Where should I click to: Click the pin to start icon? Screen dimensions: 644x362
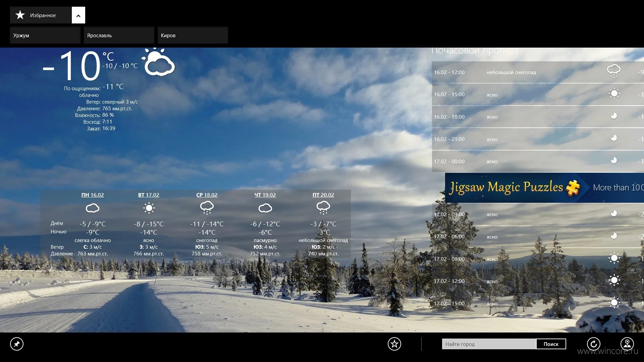pyautogui.click(x=17, y=344)
